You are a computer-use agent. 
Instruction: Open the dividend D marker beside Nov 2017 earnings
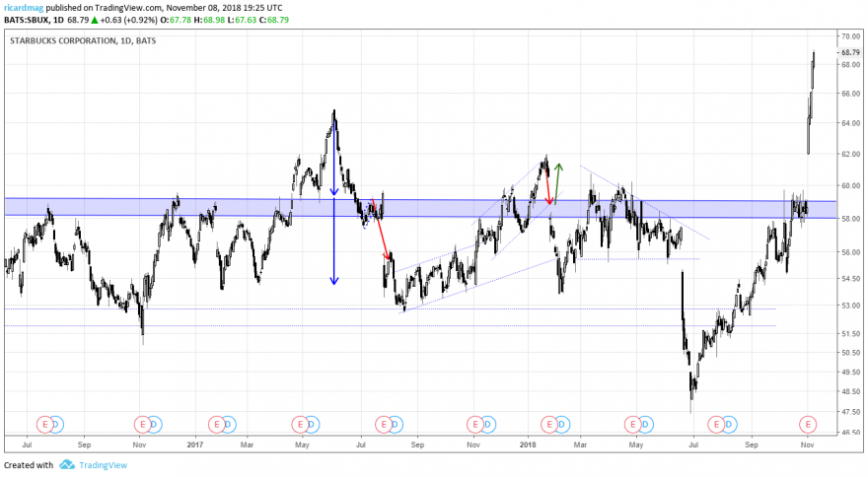click(487, 425)
